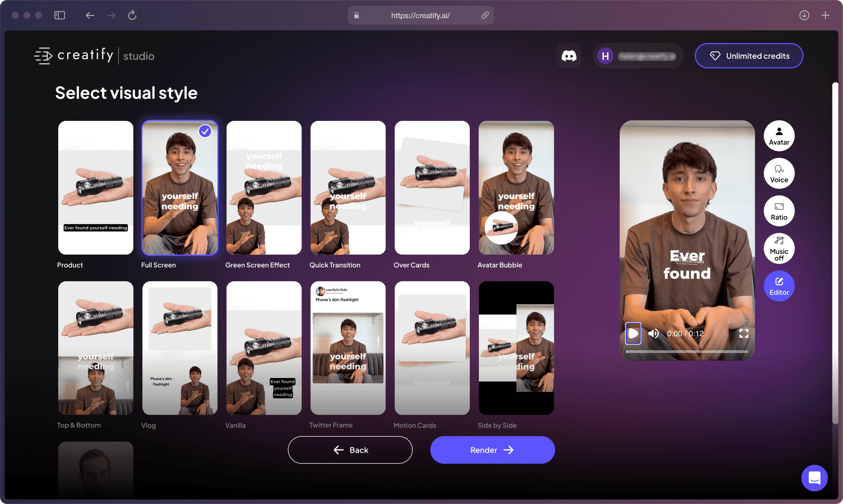The height and width of the screenshot is (504, 843).
Task: Open the Voice settings
Action: [x=779, y=174]
